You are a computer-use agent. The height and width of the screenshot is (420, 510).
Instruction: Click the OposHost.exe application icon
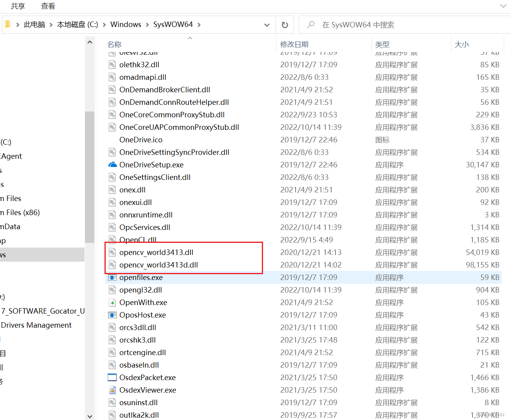click(x=112, y=315)
